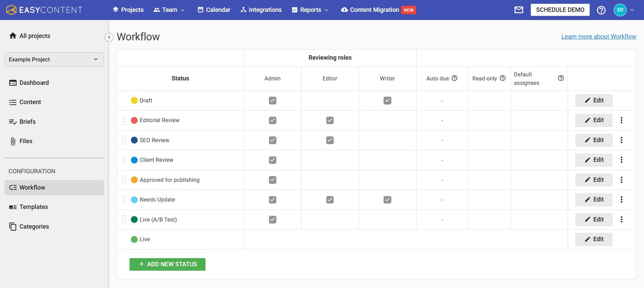
Task: Toggle Admin checkbox for Live (A/B Test)
Action: [x=272, y=219]
